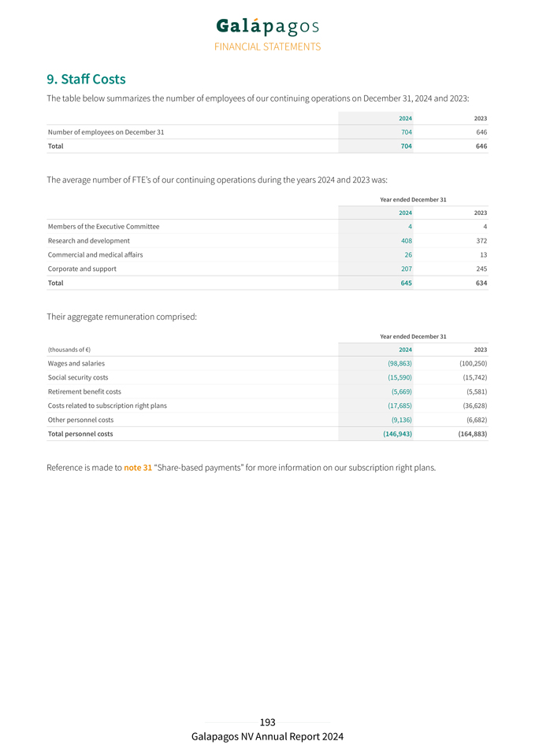Open the note 31 hyperlink

(137, 468)
